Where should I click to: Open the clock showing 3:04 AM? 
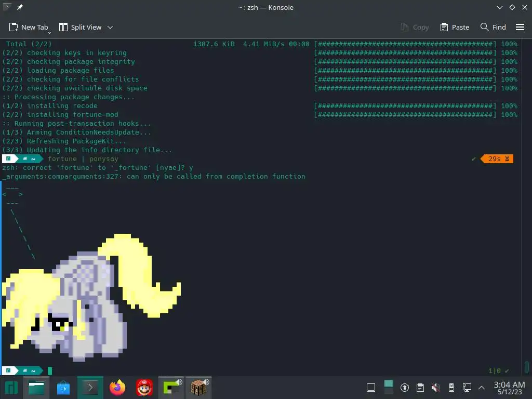point(509,388)
